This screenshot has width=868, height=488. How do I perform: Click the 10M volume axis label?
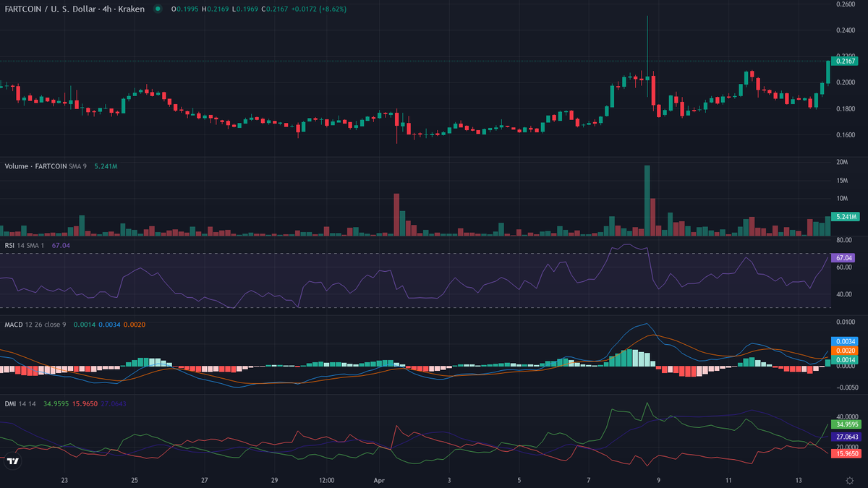842,199
